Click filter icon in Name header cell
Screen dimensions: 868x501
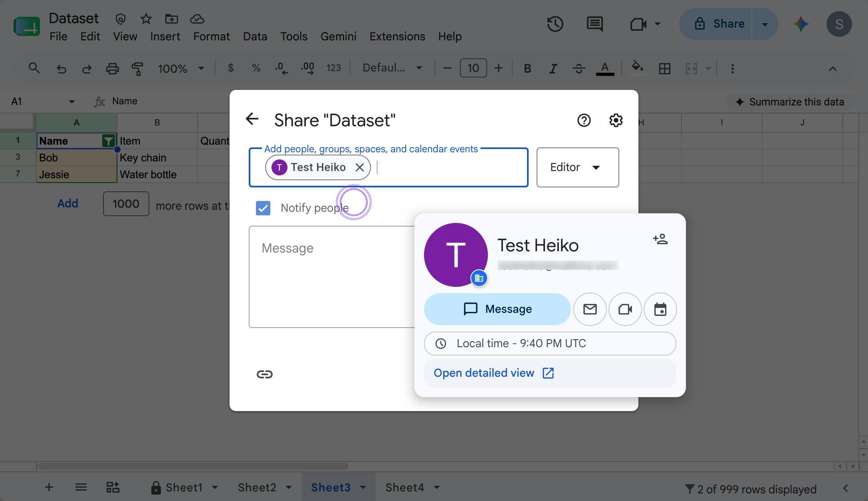[x=108, y=141]
